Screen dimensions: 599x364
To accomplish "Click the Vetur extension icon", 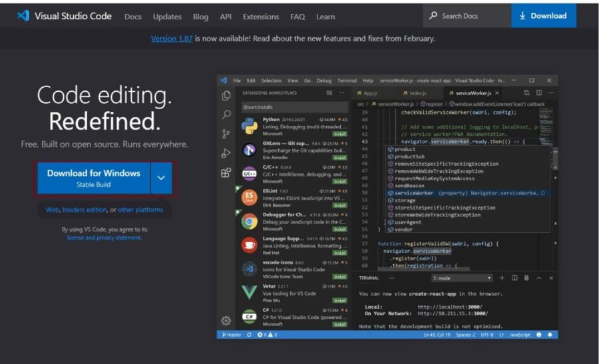I will (249, 293).
